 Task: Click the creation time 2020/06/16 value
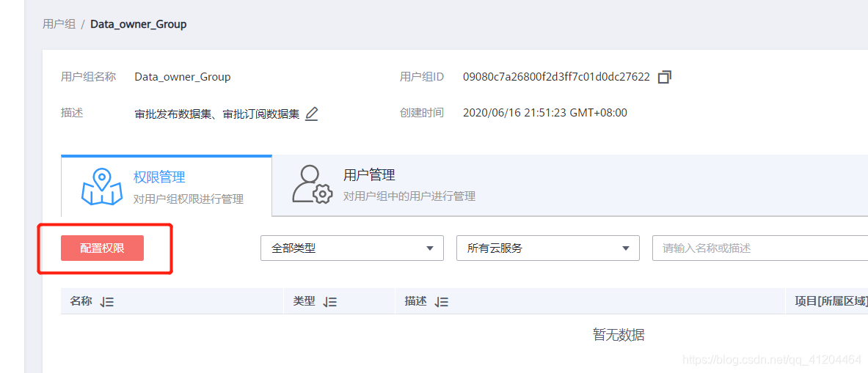coord(544,114)
